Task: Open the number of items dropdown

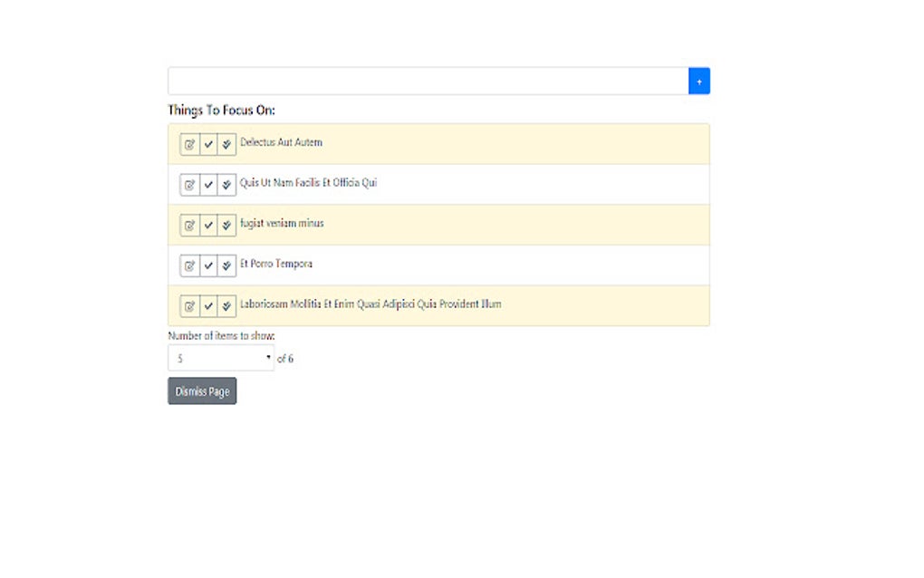Action: [220, 357]
